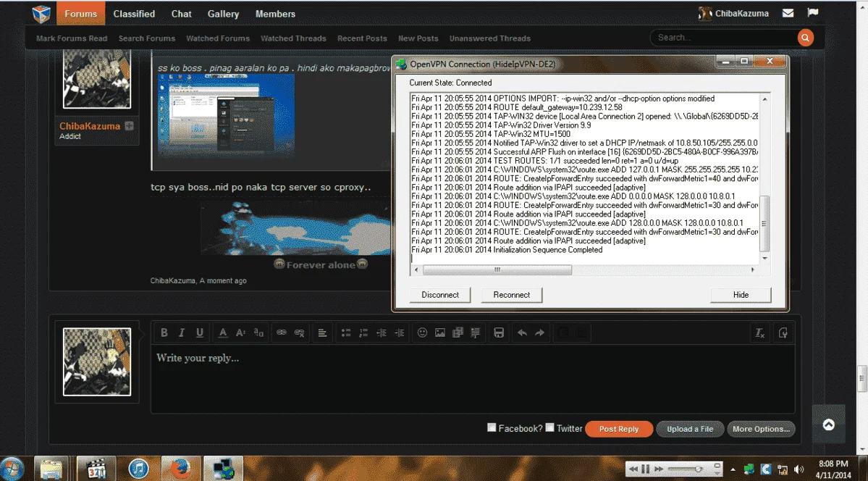Open the Classified tab
Screen dimensions: 868x481
134,14
